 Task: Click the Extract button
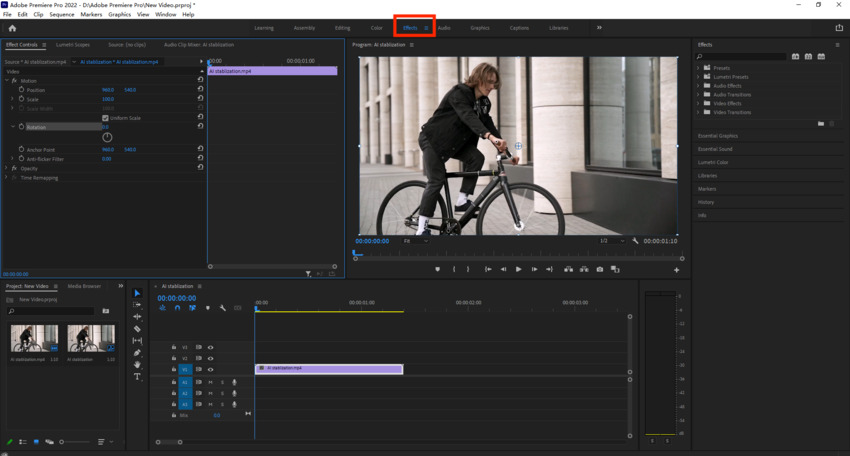[x=584, y=269]
